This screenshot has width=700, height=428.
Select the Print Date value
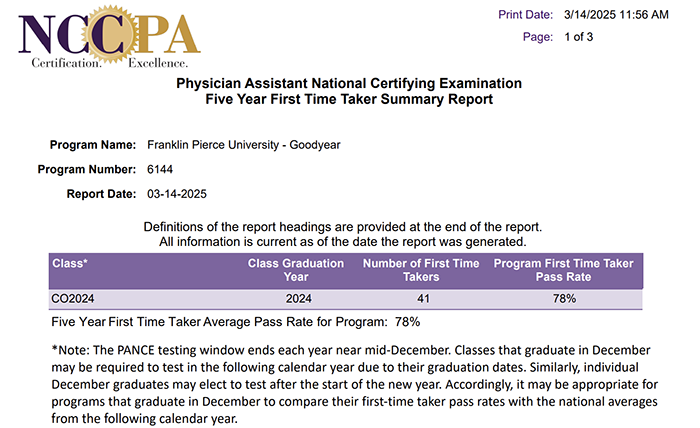click(616, 15)
